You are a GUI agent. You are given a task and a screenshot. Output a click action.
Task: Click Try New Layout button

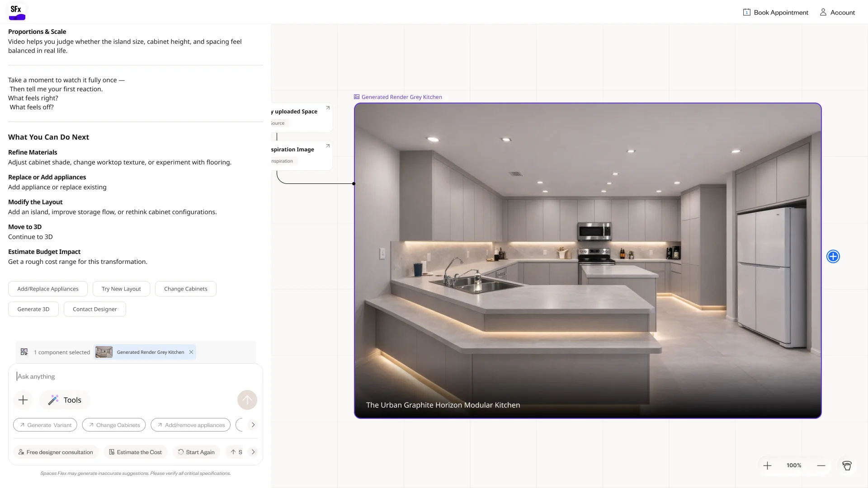121,289
